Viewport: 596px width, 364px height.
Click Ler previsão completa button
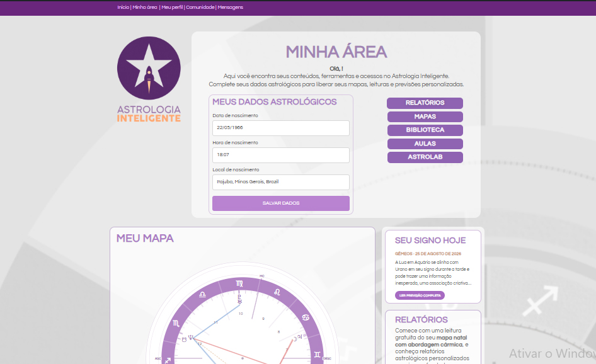[420, 295]
